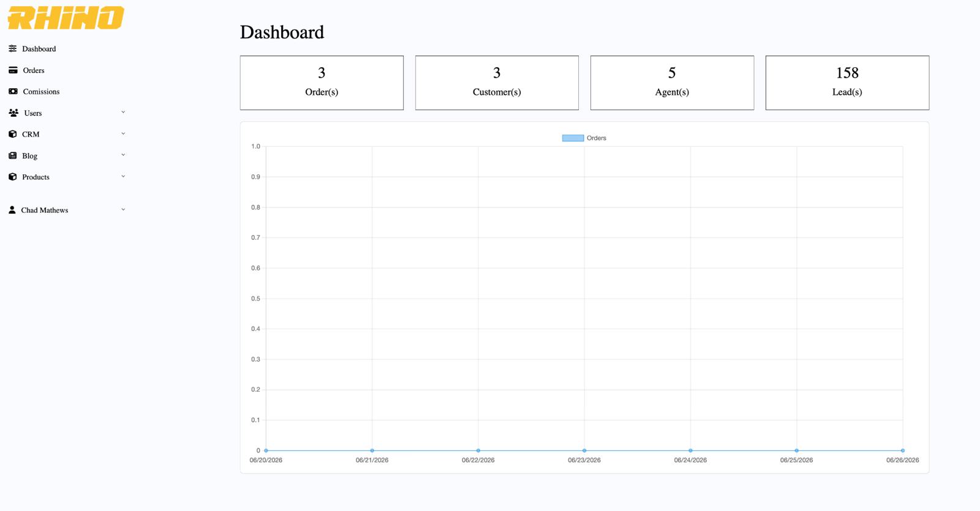Click the Comissions money icon

[13, 91]
